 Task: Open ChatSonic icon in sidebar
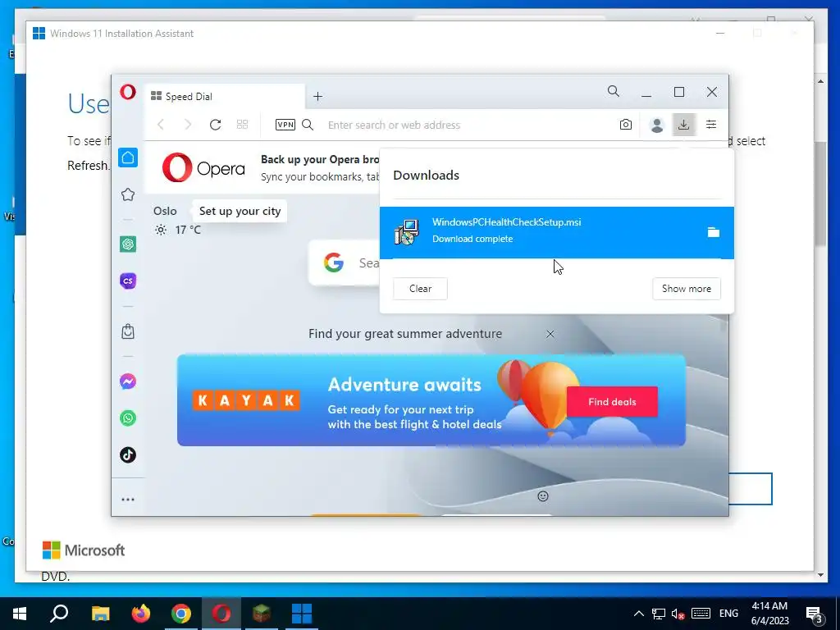pos(128,281)
